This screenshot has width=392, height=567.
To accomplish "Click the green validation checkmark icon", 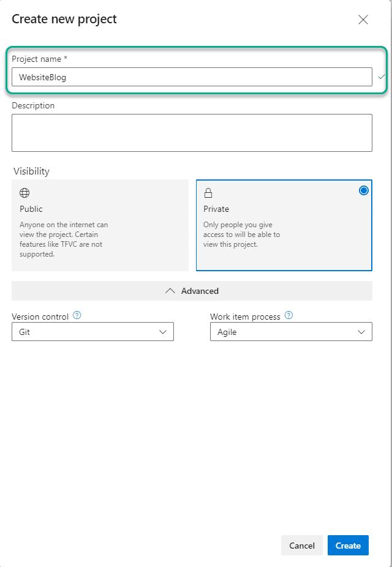I will 381,77.
